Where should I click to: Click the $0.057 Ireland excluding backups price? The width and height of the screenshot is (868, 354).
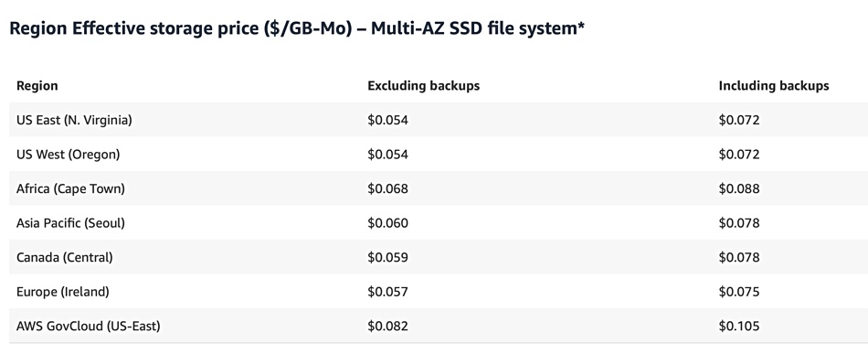tap(387, 292)
